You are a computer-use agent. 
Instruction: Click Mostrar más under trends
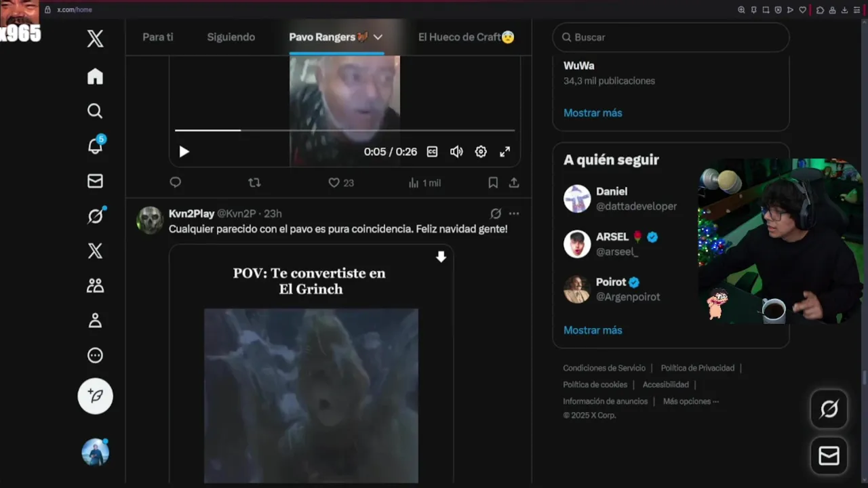pyautogui.click(x=593, y=113)
